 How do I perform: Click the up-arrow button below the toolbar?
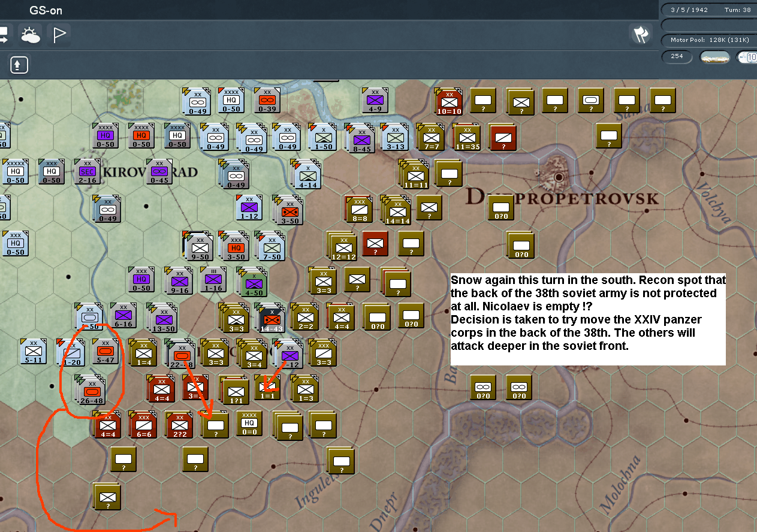point(19,65)
